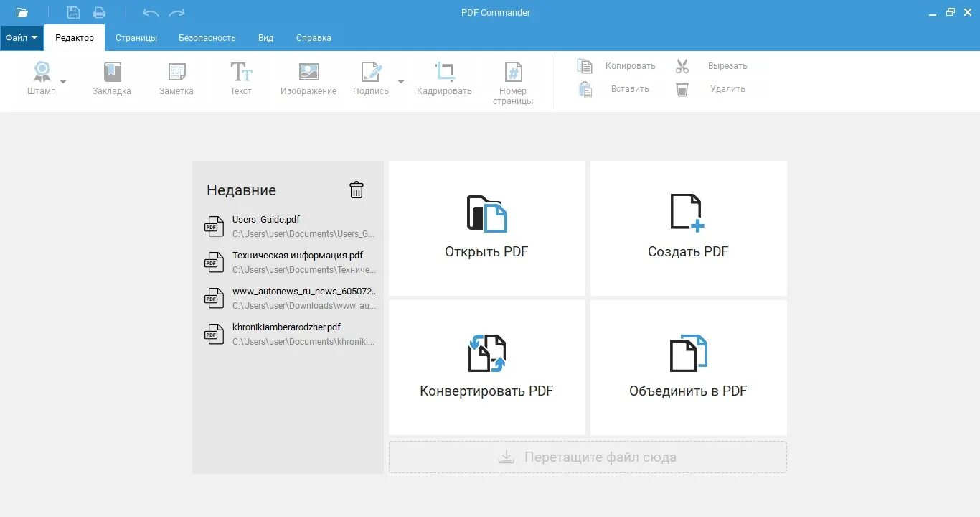This screenshot has height=517, width=980.
Task: Select the Подпись signature tool
Action: [371, 79]
